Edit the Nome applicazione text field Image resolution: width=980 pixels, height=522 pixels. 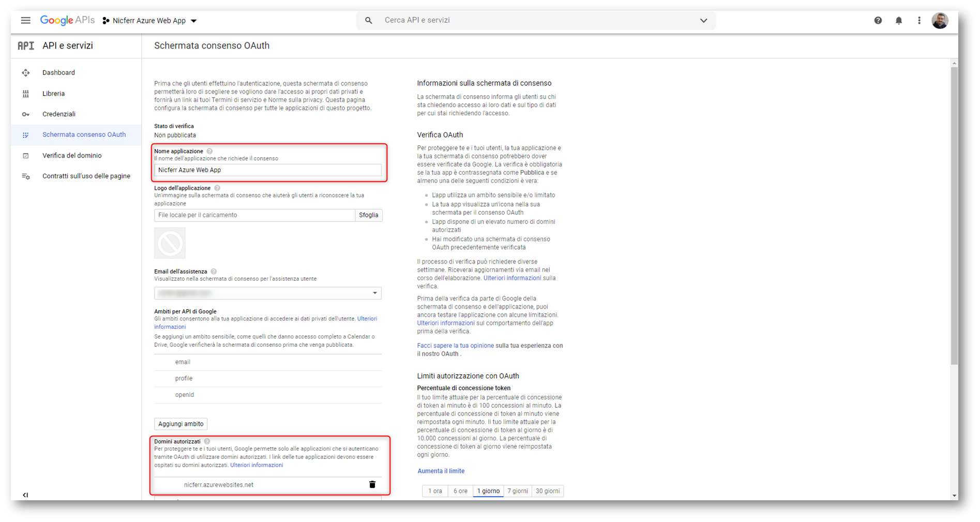coord(268,170)
